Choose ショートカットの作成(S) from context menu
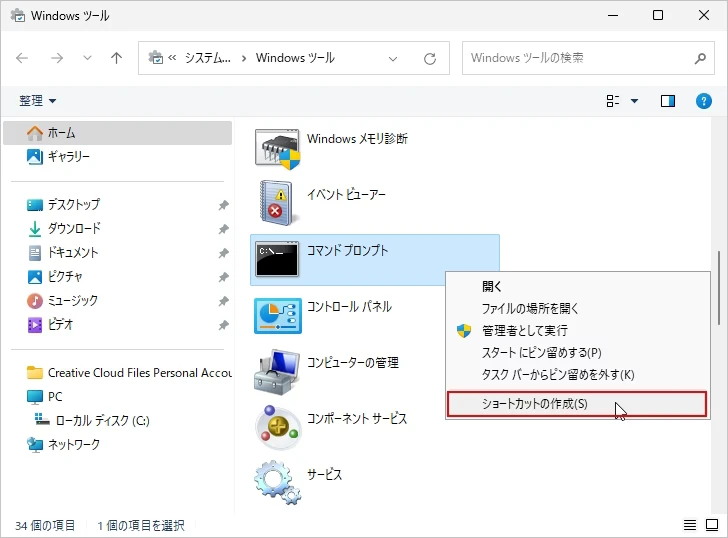Viewport: 728px width, 538px height. coord(576,404)
